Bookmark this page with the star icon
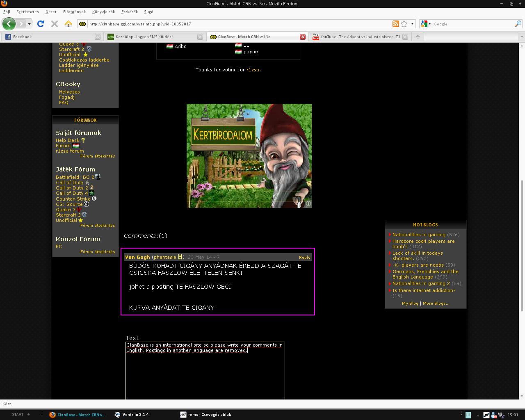Image resolution: width=525 pixels, height=420 pixels. tap(404, 24)
